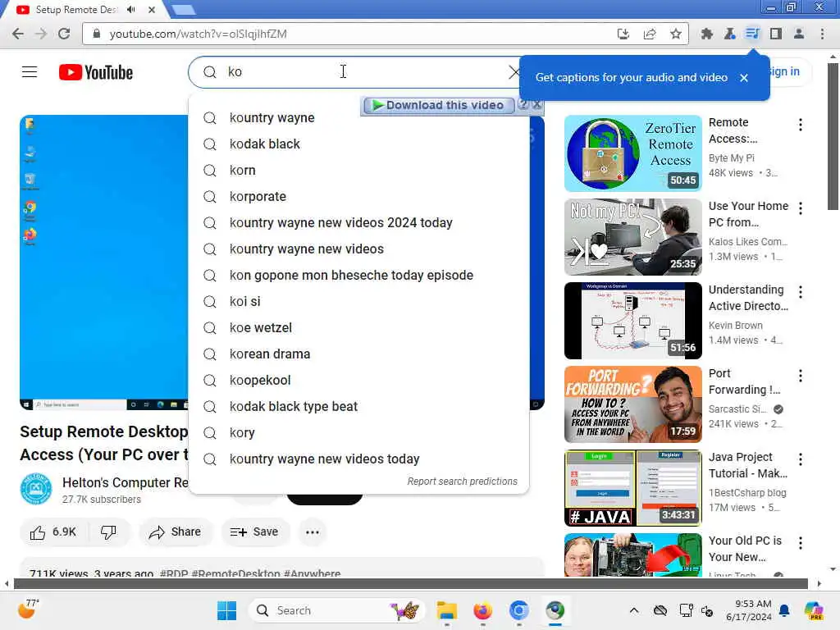The width and height of the screenshot is (840, 630).
Task: Click the horizontal page scrollbar
Action: pyautogui.click(x=411, y=583)
